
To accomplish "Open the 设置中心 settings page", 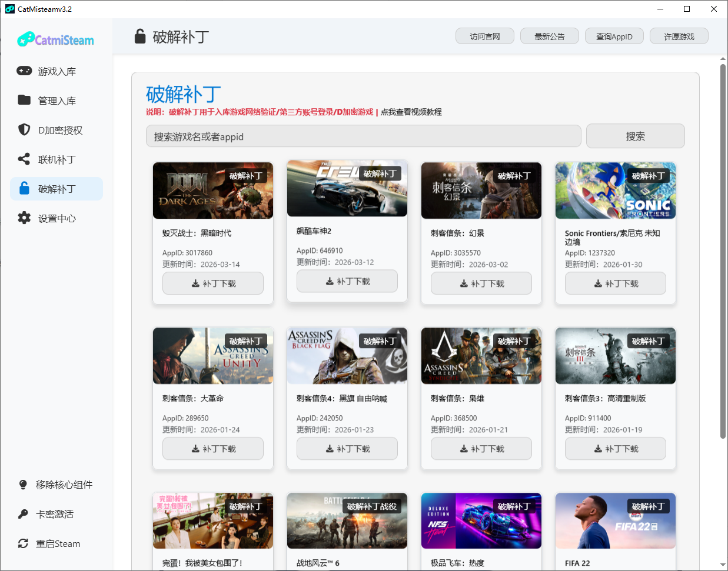I will (56, 218).
